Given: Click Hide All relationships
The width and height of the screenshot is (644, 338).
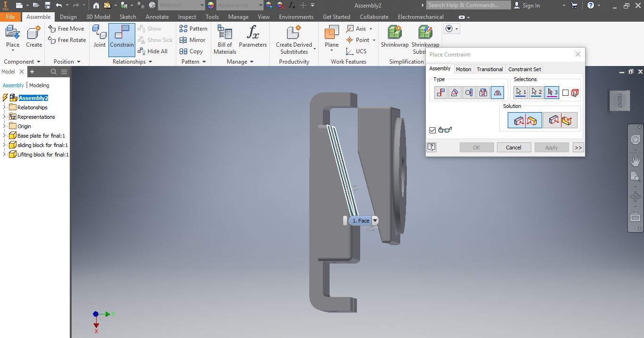Looking at the screenshot, I should [152, 51].
